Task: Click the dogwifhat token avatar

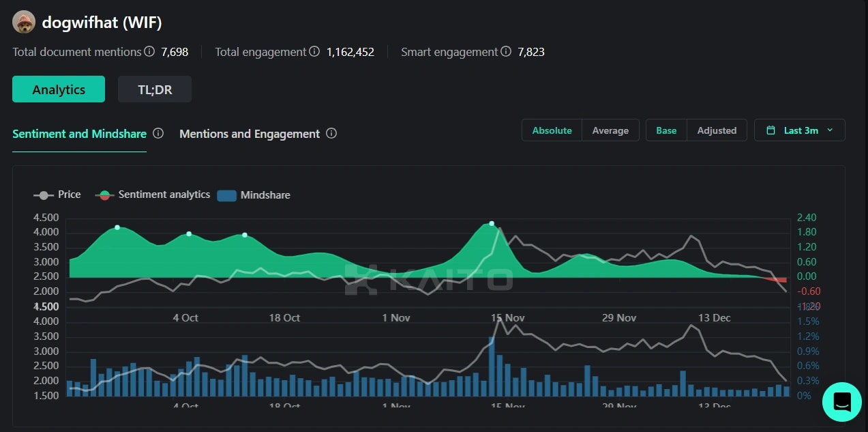Action: click(x=23, y=22)
